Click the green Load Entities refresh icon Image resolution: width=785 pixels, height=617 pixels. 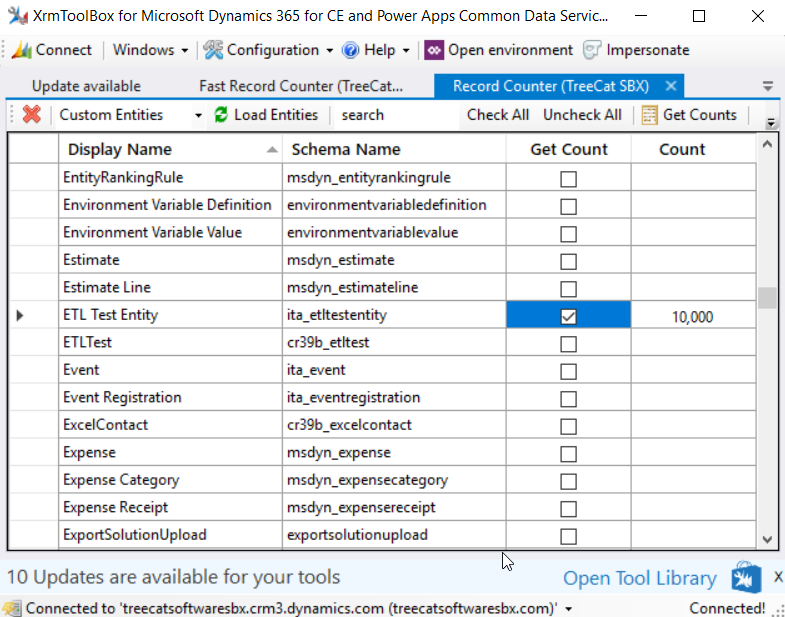[x=221, y=115]
